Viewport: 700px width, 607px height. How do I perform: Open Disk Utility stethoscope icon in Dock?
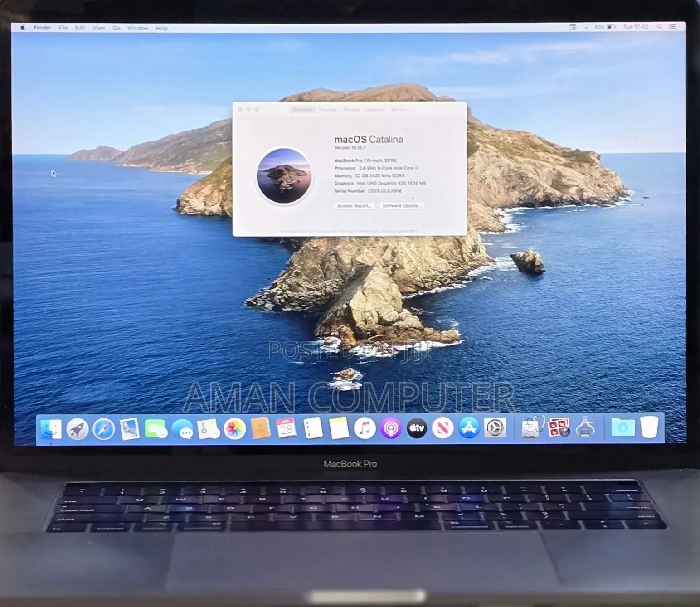(532, 428)
